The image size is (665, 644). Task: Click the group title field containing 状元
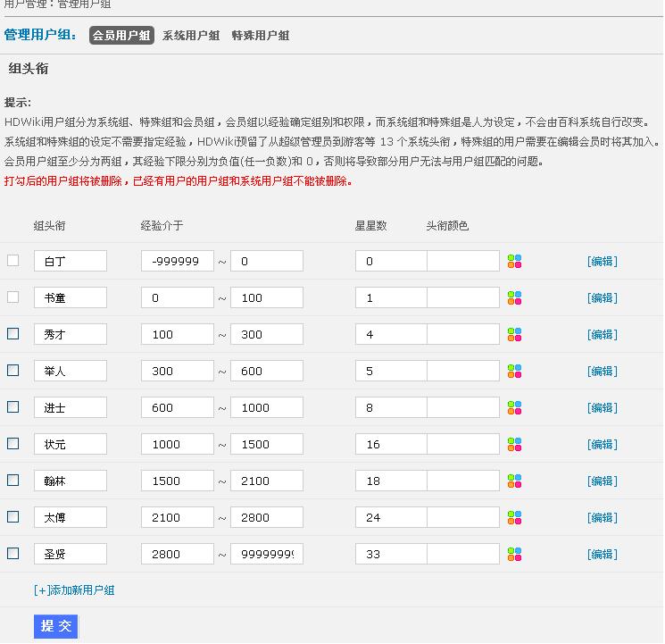[71, 444]
